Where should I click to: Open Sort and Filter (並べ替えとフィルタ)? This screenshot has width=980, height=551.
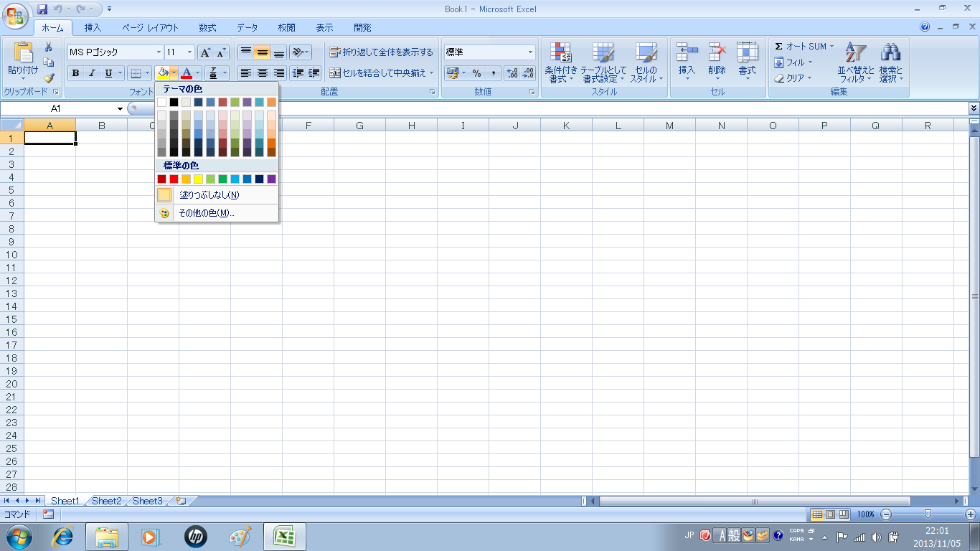[x=856, y=62]
